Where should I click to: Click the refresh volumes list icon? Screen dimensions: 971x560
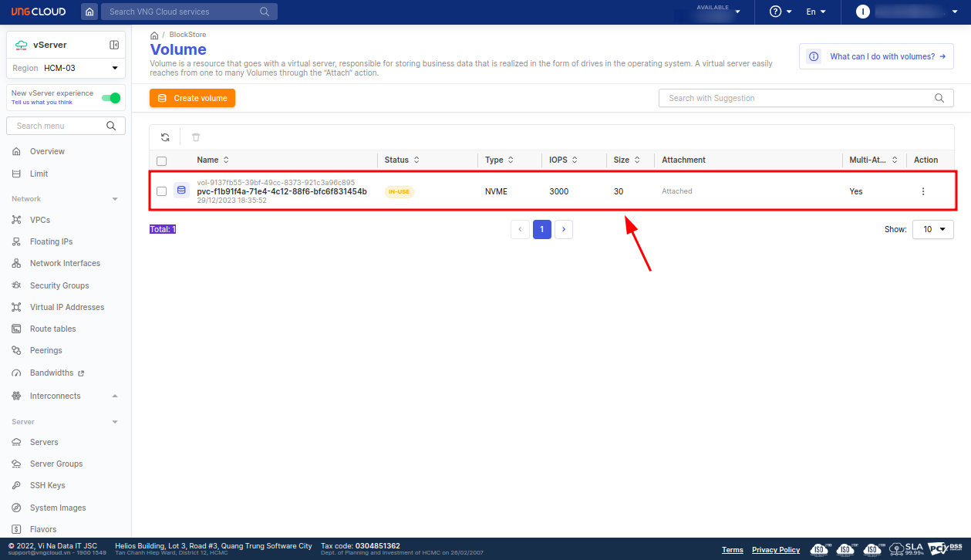(165, 137)
